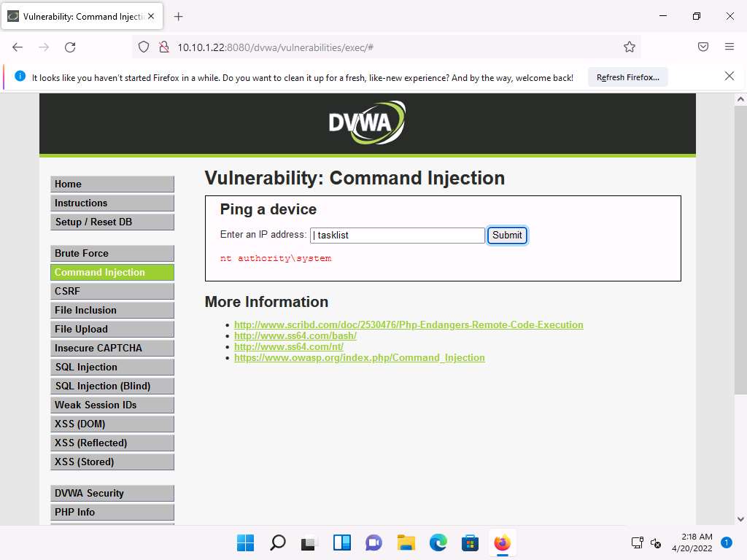This screenshot has height=560, width=747.
Task: Go to DVWA Security settings
Action: (112, 493)
